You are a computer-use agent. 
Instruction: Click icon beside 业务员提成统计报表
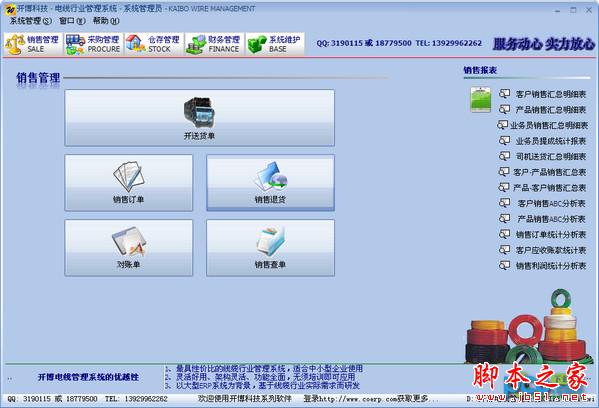[504, 141]
